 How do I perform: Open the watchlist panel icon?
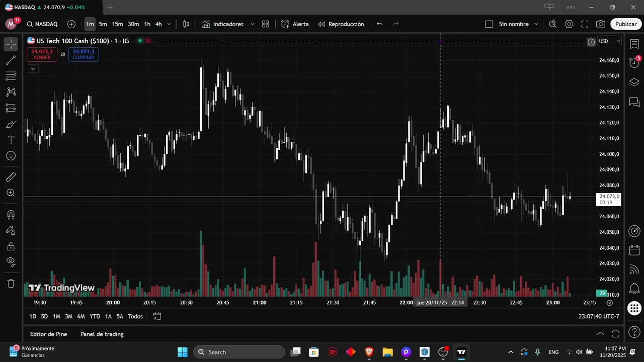[634, 44]
